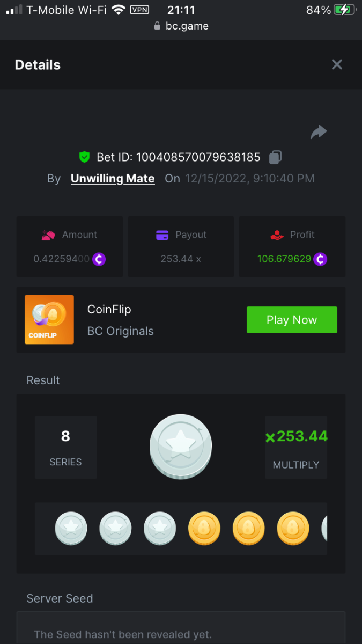The height and width of the screenshot is (644, 362).
Task: Select the last fully visible gold coin
Action: click(x=293, y=529)
